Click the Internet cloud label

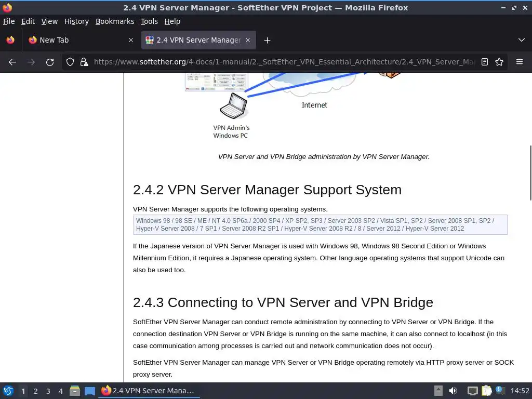coord(314,105)
